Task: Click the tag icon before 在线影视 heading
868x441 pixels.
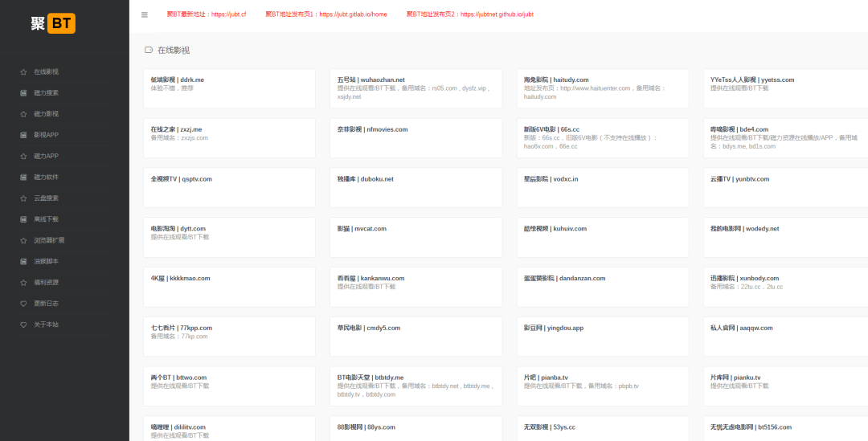Action: 149,50
